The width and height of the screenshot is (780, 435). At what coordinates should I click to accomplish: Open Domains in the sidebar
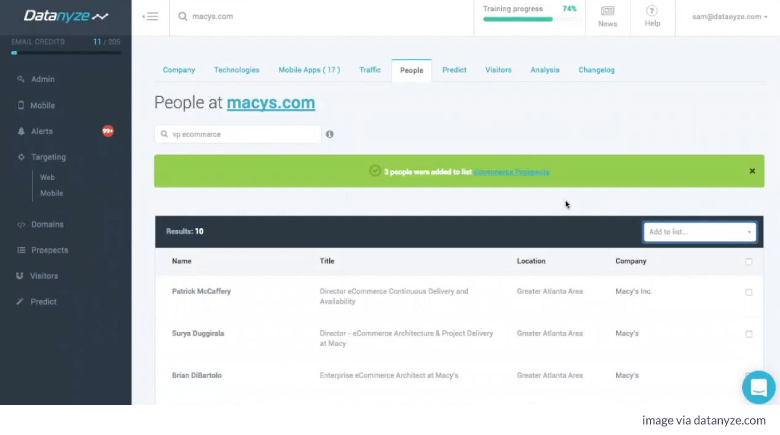pyautogui.click(x=47, y=224)
